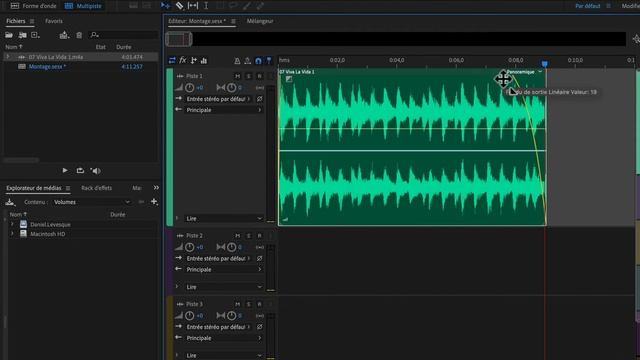Click the Import File icon in Fichiers panel
Viewport: 640px width, 360px height.
pyautogui.click(x=22, y=35)
